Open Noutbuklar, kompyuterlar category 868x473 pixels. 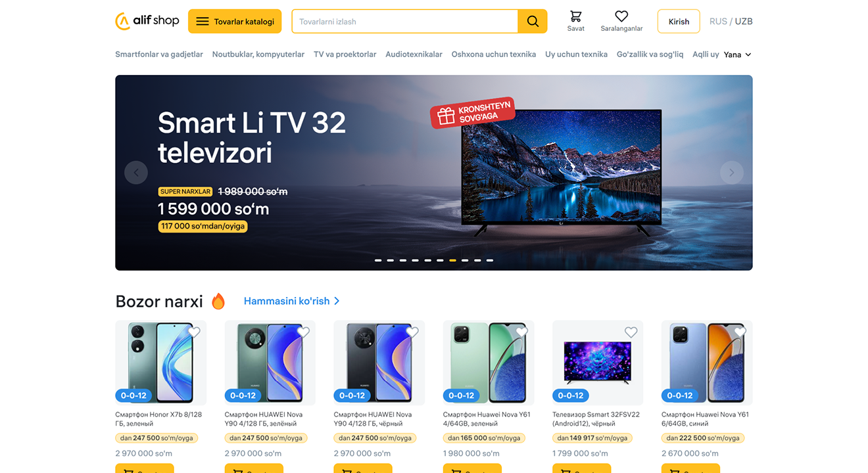point(258,55)
